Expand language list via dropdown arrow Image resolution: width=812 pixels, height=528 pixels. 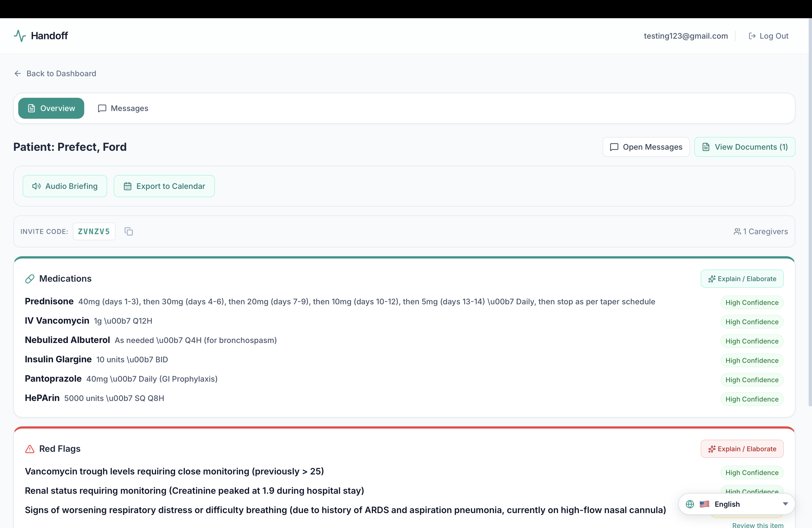pyautogui.click(x=785, y=504)
